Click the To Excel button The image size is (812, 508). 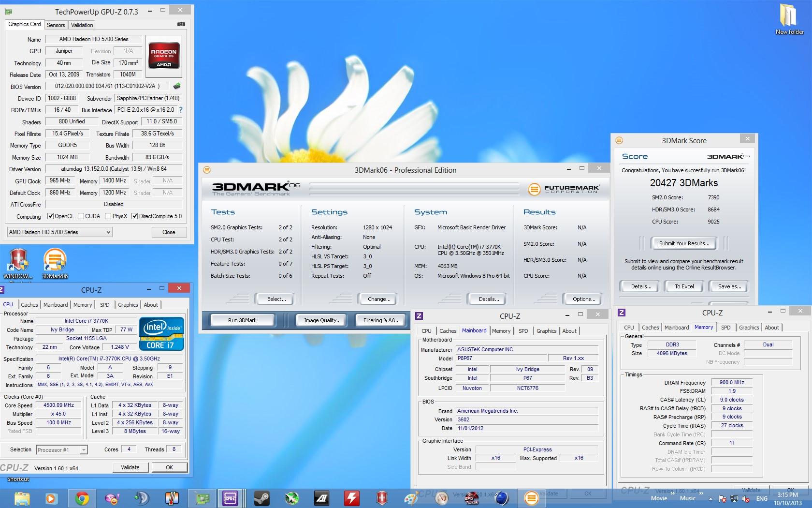tap(684, 286)
